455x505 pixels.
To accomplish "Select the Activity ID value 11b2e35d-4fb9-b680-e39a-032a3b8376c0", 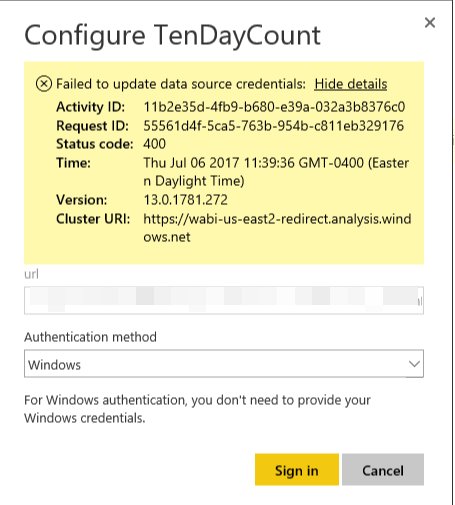I will tap(274, 107).
